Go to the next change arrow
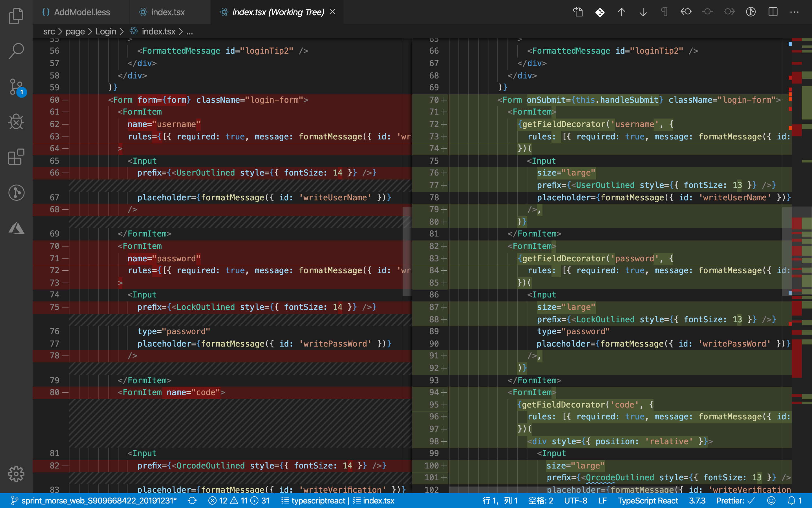812x508 pixels. 643,12
